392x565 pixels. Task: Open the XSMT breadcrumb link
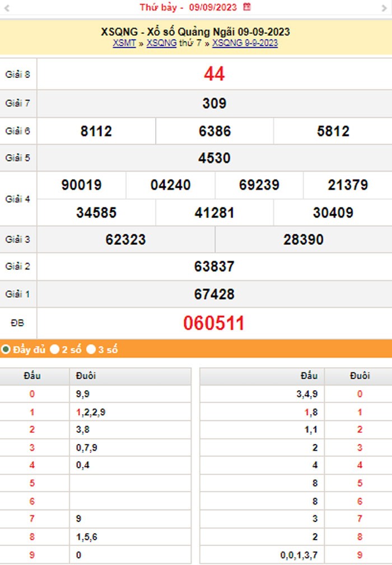(x=124, y=43)
